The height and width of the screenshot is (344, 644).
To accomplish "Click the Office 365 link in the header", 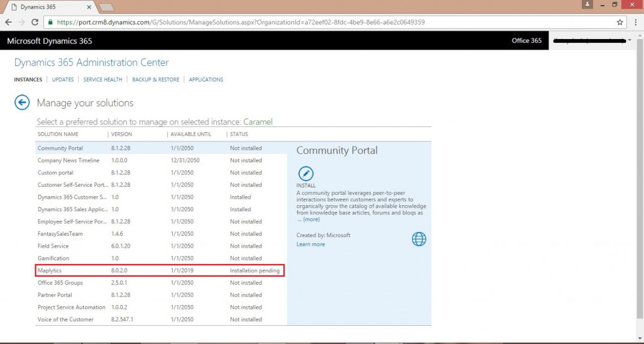I will pyautogui.click(x=526, y=41).
